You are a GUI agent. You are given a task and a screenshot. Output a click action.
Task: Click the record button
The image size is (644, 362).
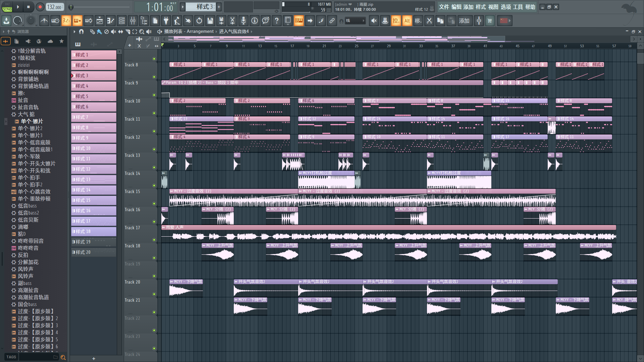[40, 7]
